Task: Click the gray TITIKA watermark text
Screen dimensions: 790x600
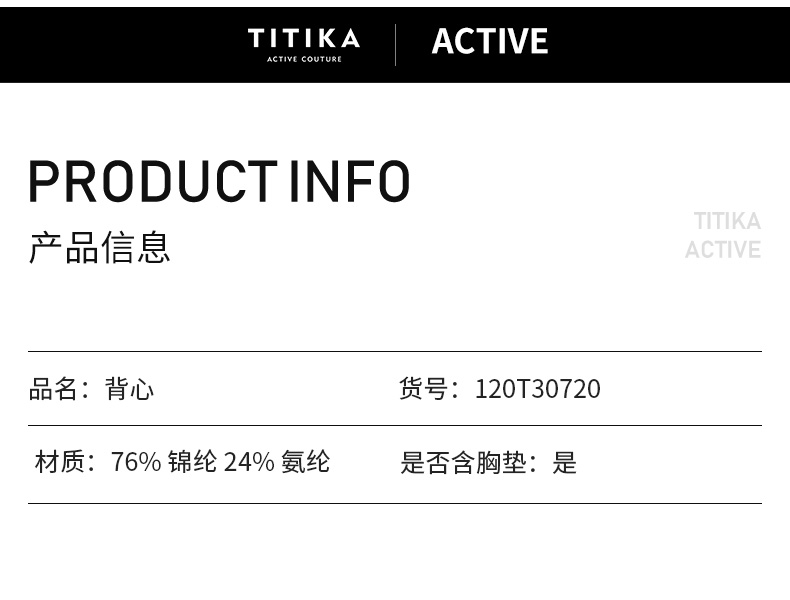Action: point(727,221)
